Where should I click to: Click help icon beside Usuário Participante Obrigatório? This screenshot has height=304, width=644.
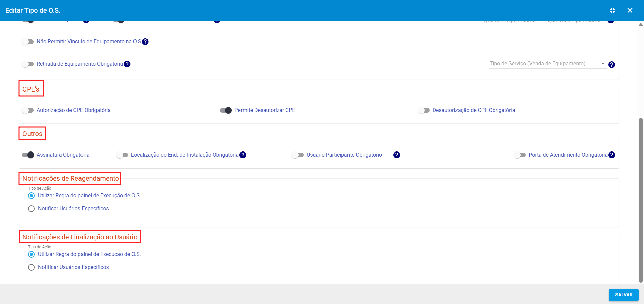396,155
